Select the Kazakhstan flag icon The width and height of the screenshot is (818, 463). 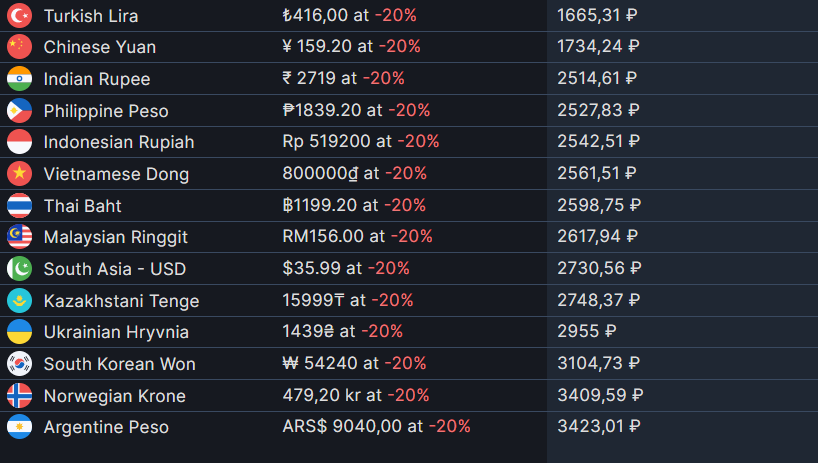pos(19,300)
